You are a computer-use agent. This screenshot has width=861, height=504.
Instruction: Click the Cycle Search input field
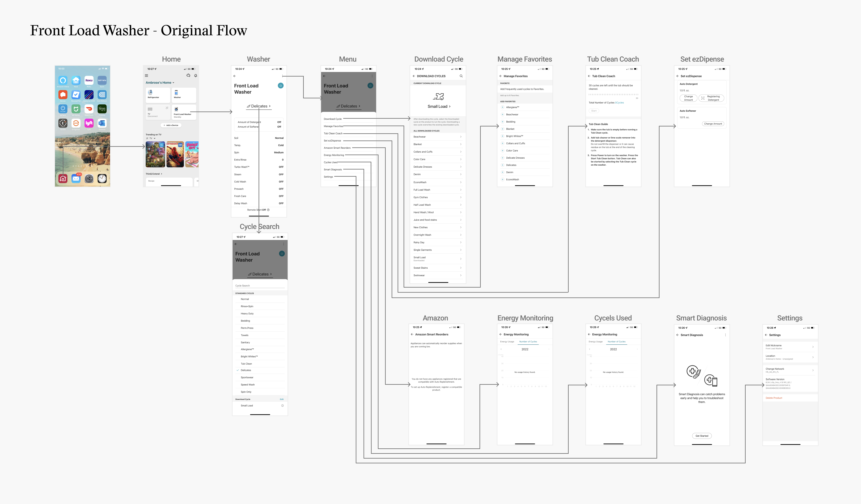[260, 286]
